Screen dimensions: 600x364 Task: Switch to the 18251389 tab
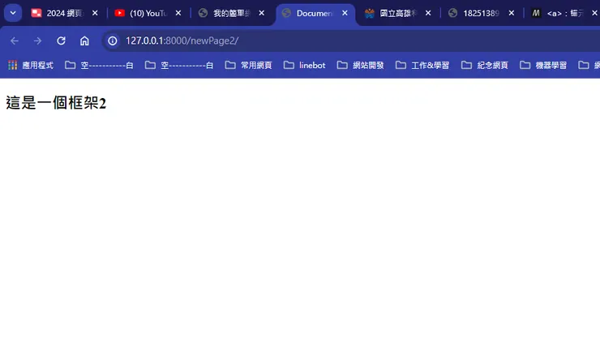coord(482,13)
